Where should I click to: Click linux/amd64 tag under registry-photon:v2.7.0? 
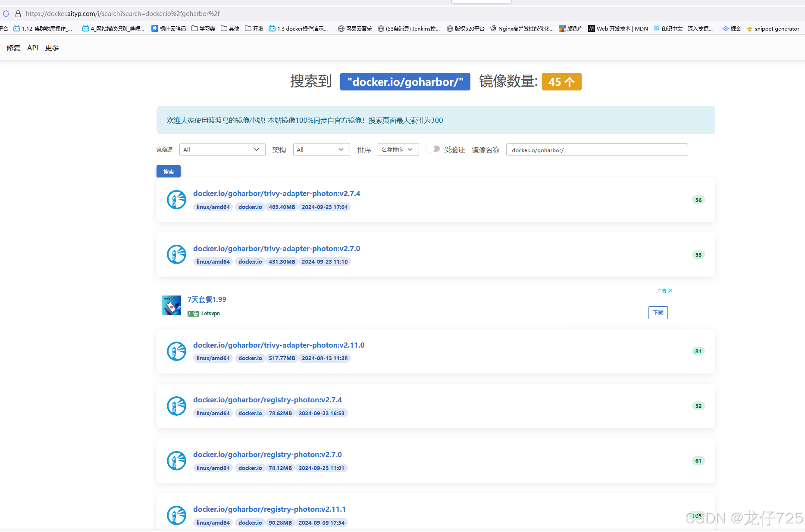tap(213, 468)
